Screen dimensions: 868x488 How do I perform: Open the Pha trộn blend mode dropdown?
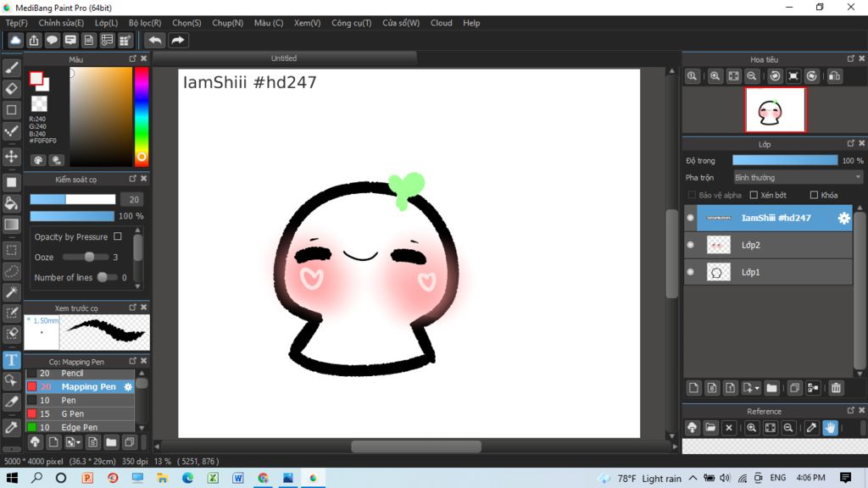pos(798,178)
